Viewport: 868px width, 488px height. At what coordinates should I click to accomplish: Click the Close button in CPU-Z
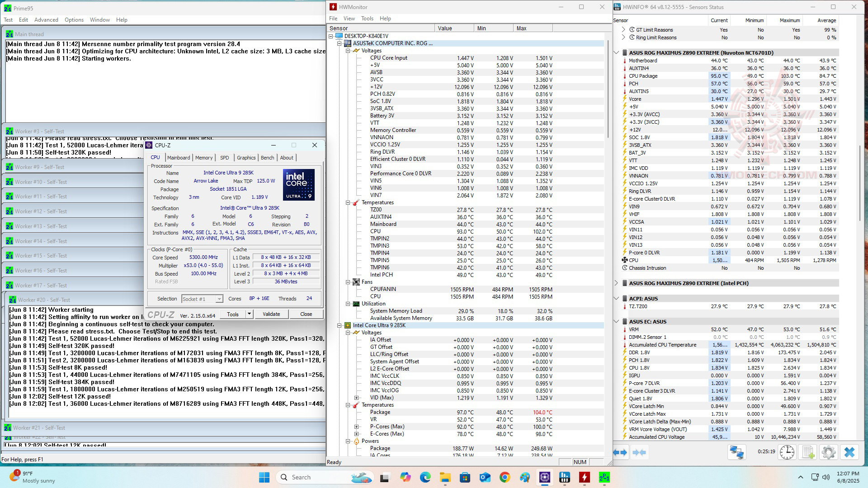point(306,314)
